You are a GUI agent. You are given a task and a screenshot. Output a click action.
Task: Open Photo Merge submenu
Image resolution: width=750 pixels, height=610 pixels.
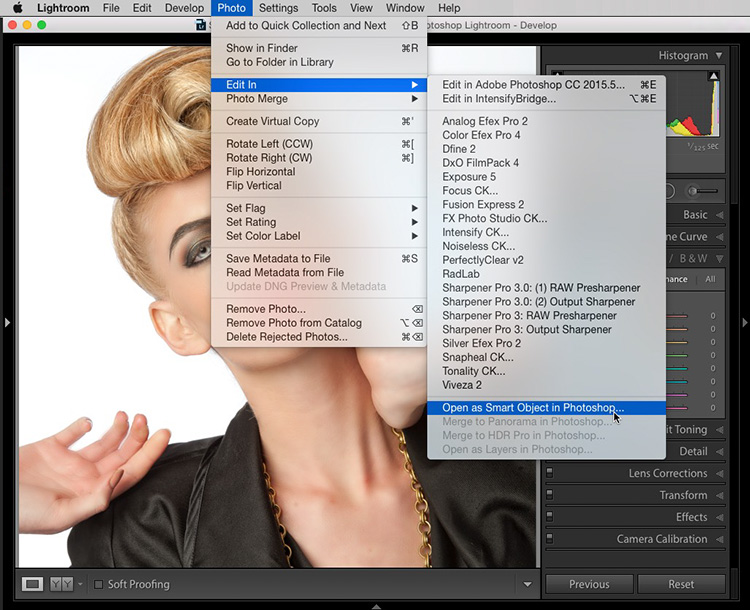point(319,99)
